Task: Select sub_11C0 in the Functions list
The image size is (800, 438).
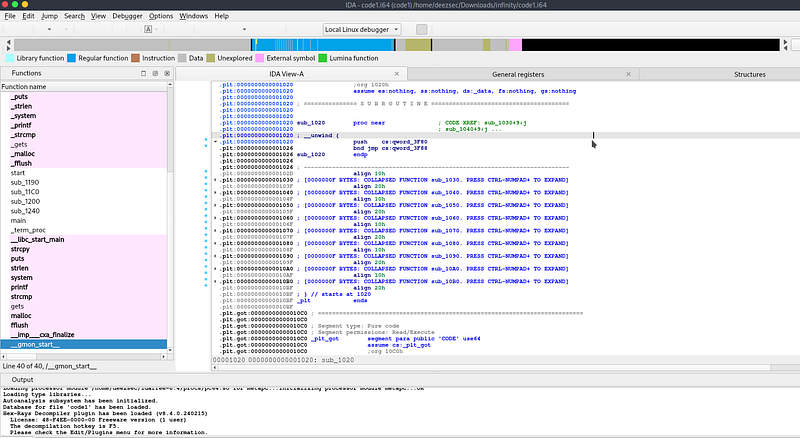Action: click(84, 192)
